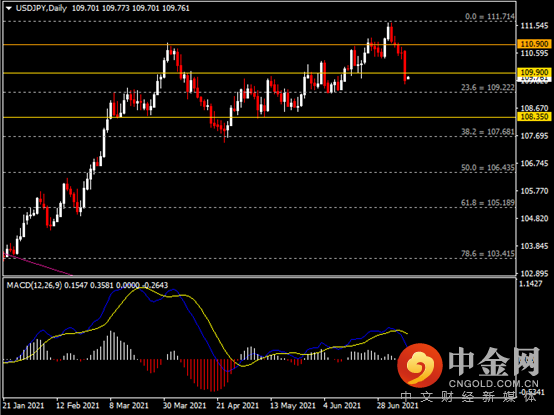The image size is (554, 415).
Task: Click the latest white candle marker
Action: click(408, 78)
